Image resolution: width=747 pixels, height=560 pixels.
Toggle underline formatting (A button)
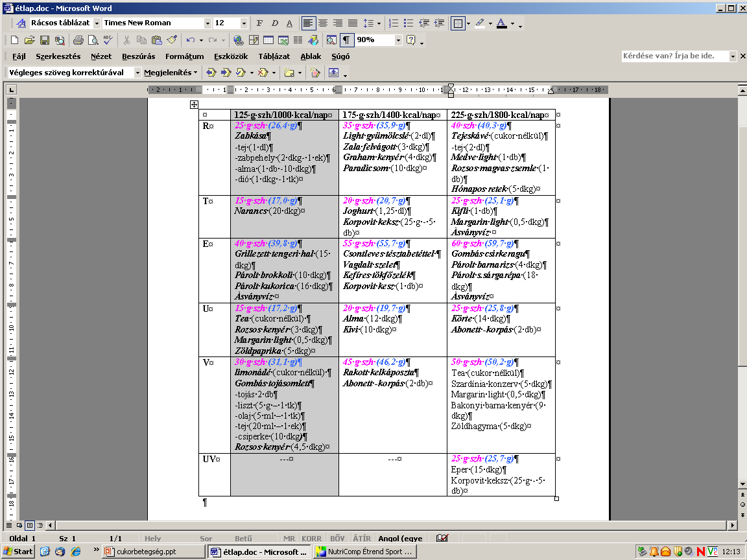click(289, 23)
